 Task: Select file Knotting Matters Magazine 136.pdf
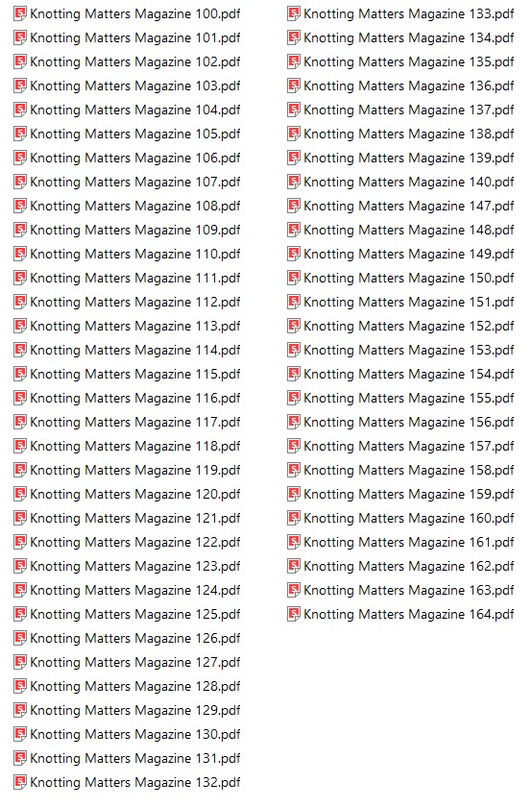(x=400, y=86)
